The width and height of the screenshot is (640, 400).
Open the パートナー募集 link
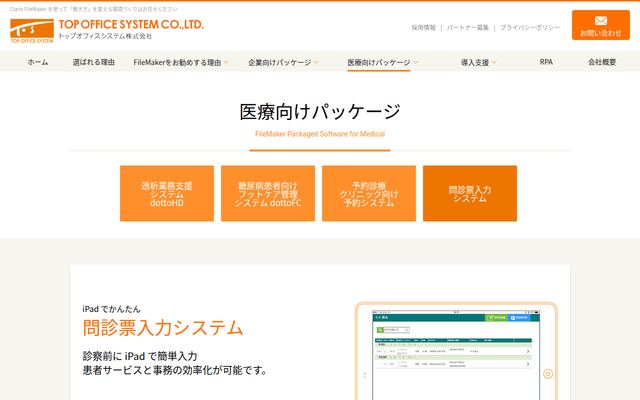pos(467,28)
